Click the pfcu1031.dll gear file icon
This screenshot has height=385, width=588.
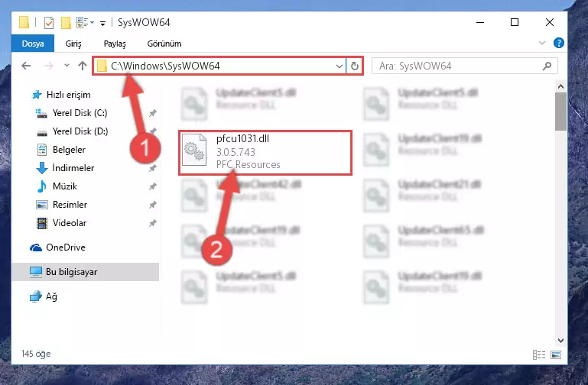click(194, 150)
